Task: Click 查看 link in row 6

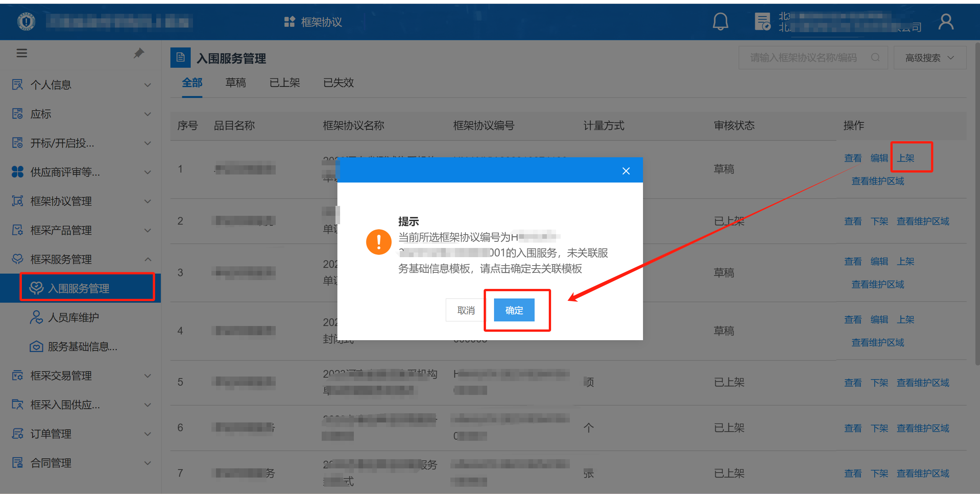Action: (x=853, y=428)
